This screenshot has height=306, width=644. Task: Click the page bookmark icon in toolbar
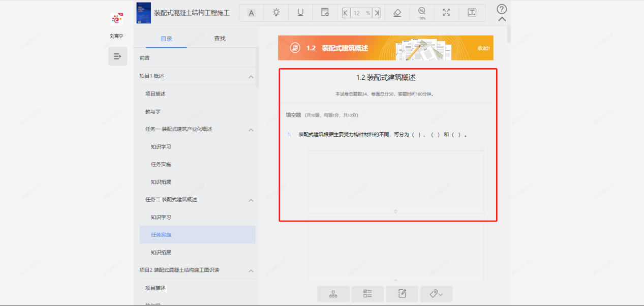pyautogui.click(x=324, y=12)
